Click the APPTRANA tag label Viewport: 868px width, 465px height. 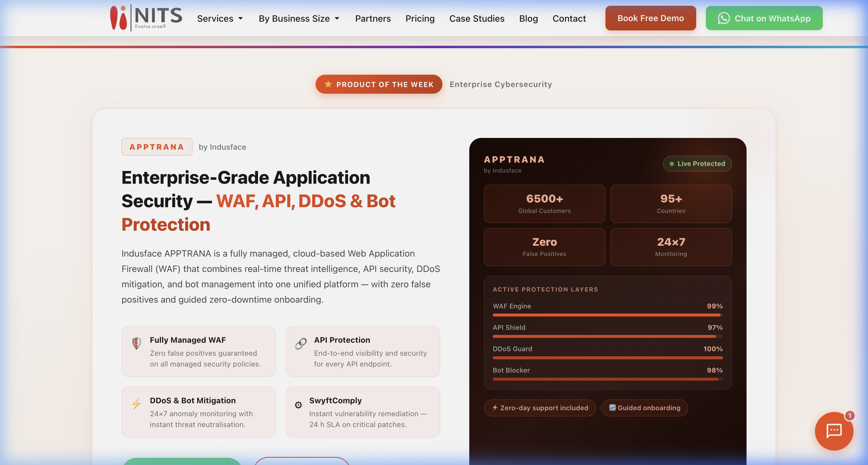(x=157, y=147)
